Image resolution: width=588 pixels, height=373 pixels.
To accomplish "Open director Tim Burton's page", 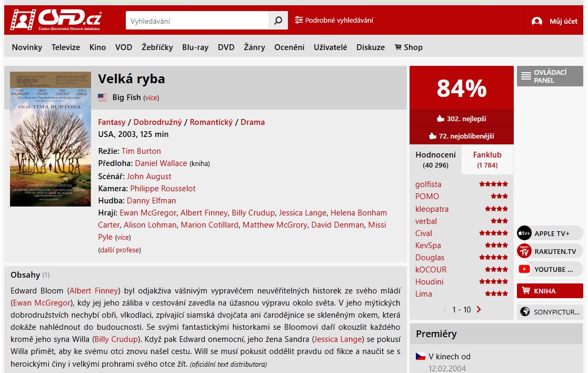I will (141, 151).
